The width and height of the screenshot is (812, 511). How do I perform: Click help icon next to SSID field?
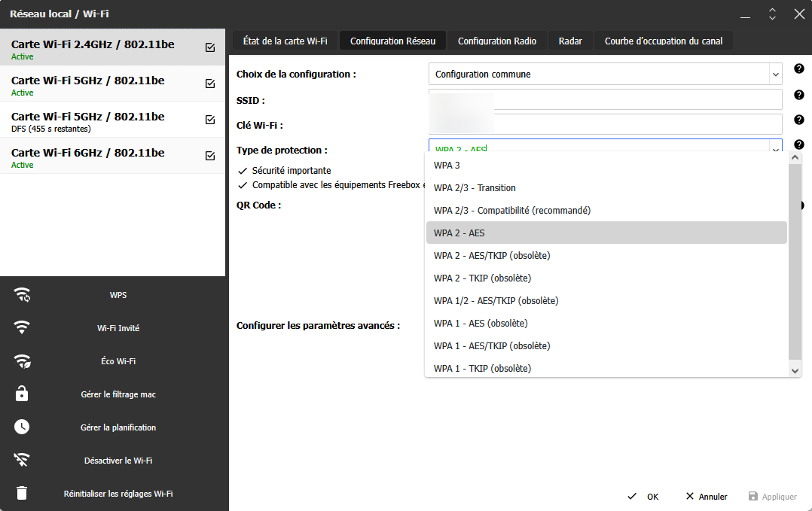click(798, 95)
